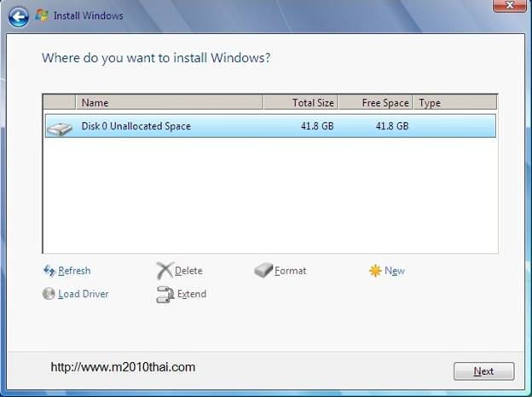Click the Delete X icon
Screen dimensions: 532x397
pyautogui.click(x=165, y=270)
